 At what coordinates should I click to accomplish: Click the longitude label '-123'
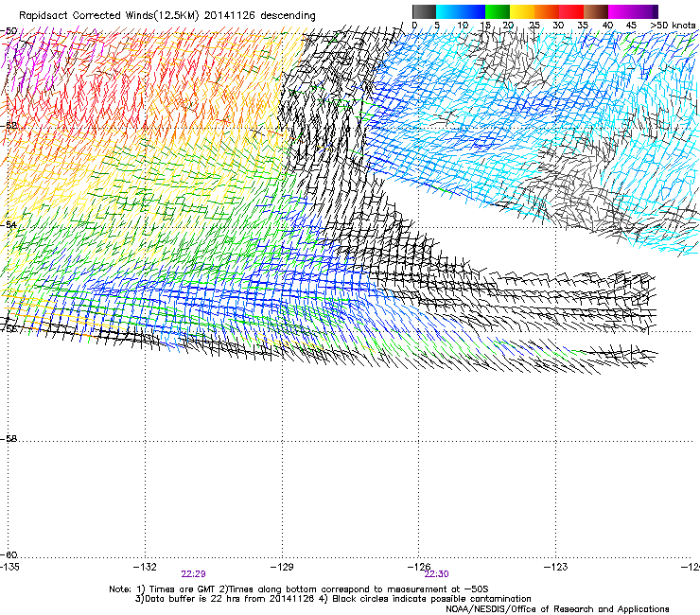[x=556, y=567]
